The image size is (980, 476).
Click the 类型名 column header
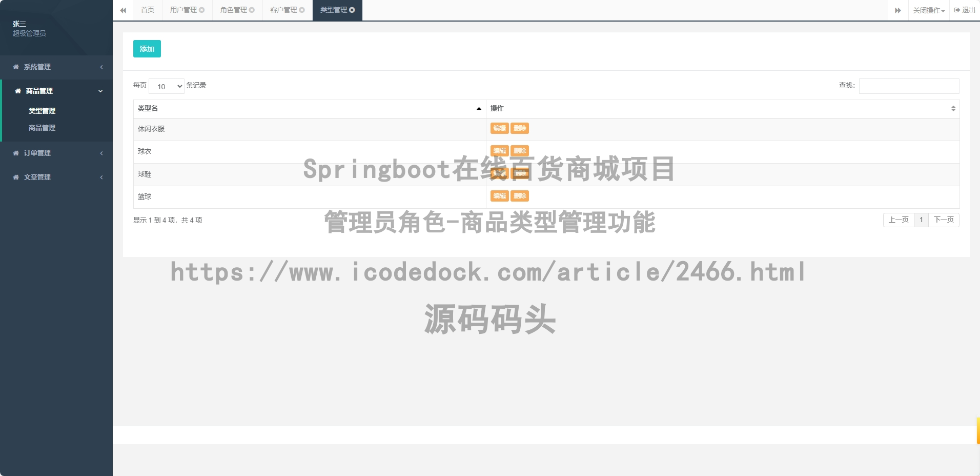310,109
